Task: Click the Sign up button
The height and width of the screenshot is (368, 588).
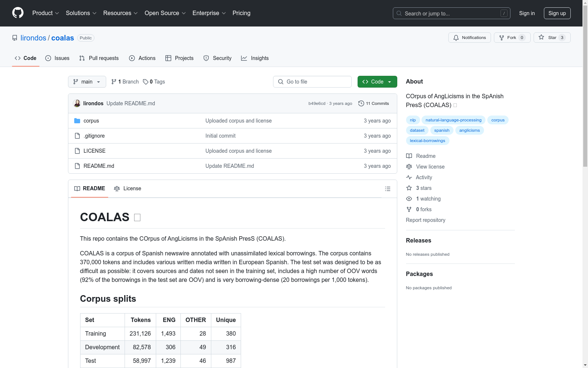Action: tap(557, 13)
